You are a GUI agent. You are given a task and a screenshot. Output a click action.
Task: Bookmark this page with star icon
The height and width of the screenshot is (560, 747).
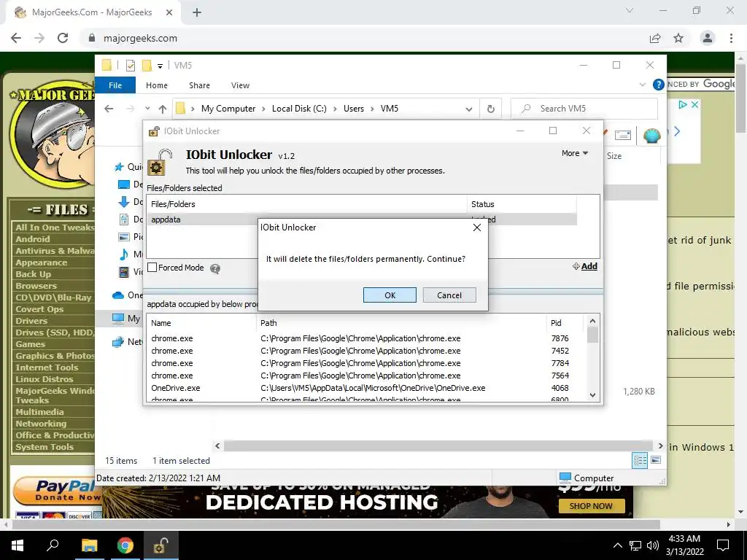[678, 38]
